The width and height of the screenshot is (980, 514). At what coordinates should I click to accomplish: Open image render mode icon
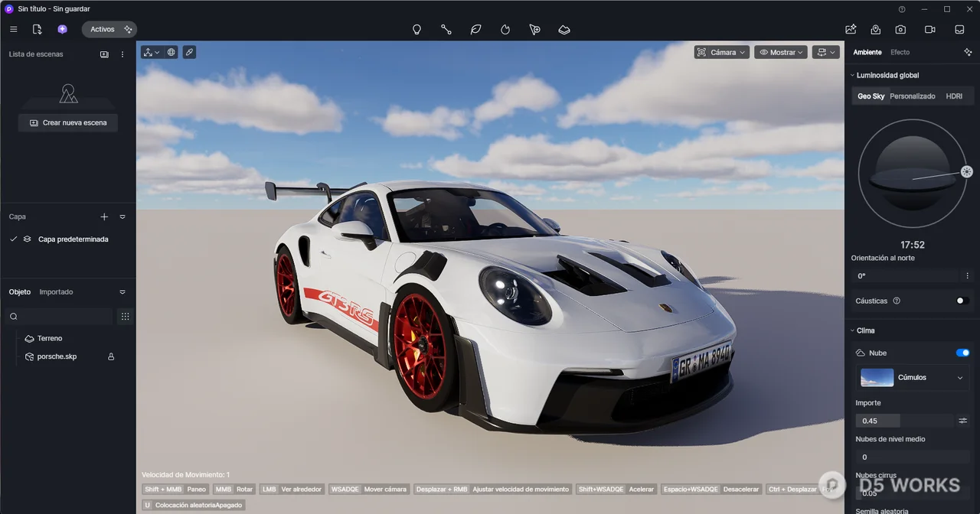point(851,29)
